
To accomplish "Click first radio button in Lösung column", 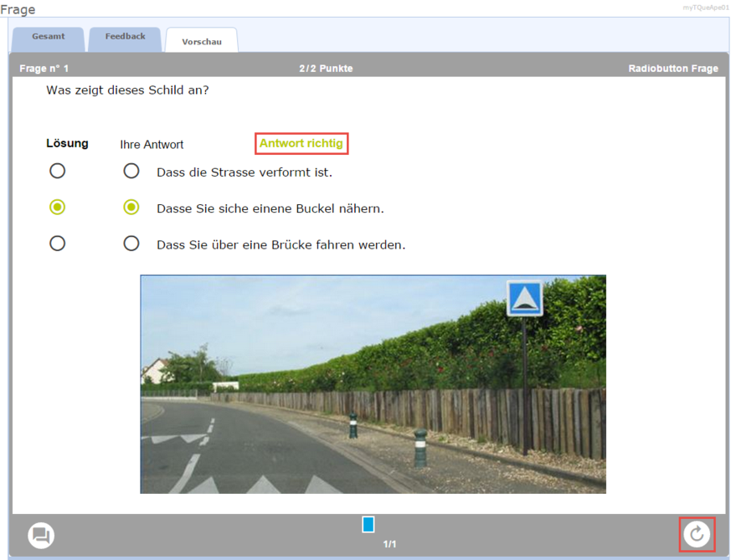I will 57,172.
